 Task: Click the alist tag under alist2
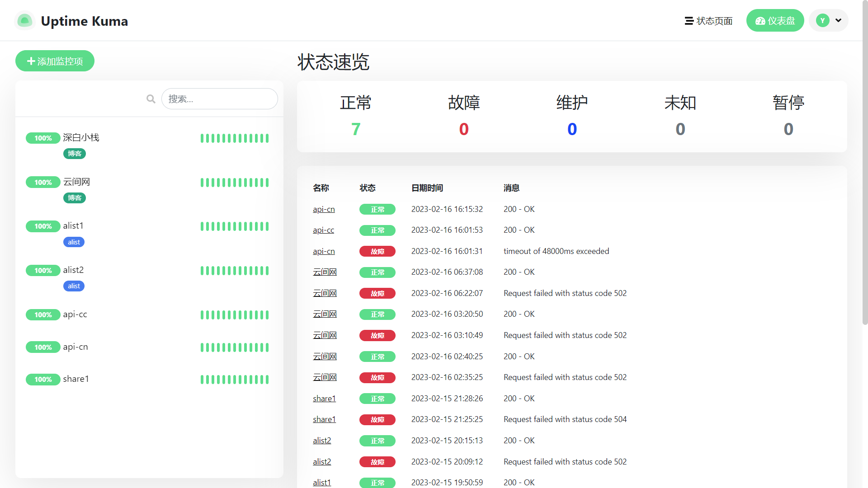tap(74, 286)
